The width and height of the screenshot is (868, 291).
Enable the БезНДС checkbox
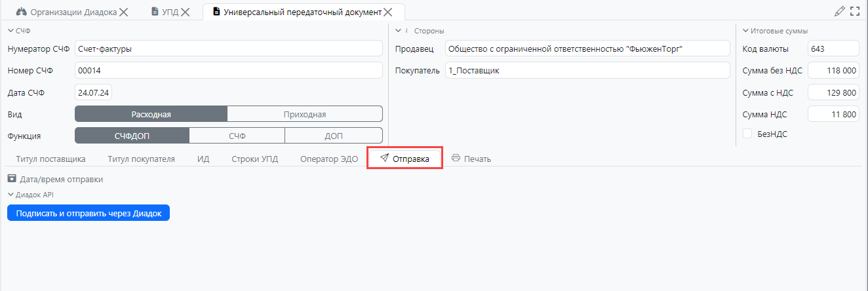tap(747, 134)
